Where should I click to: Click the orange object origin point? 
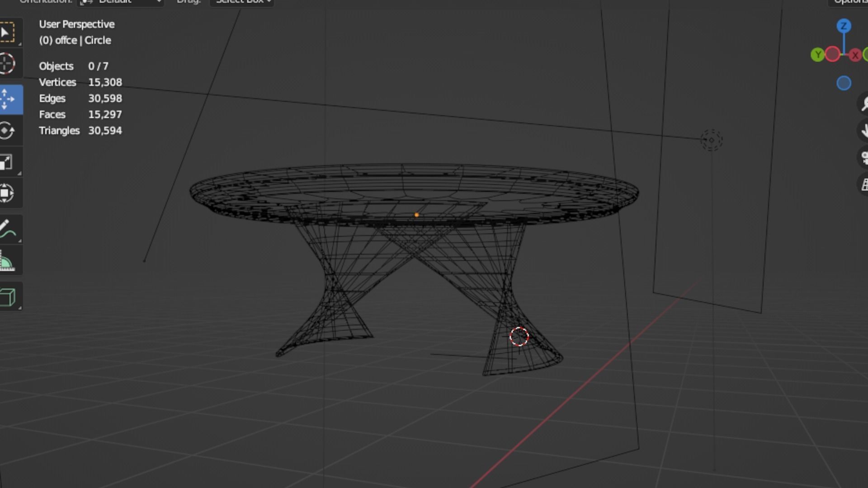(x=416, y=215)
